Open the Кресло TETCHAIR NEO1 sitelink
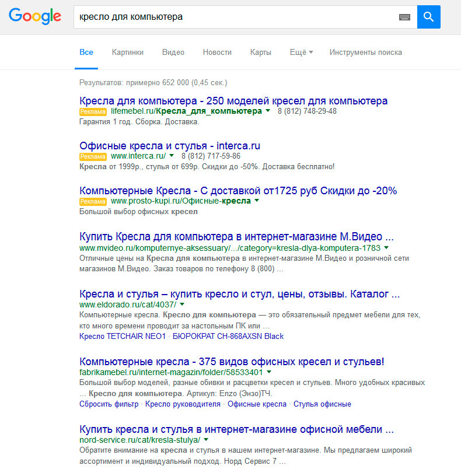 [x=123, y=336]
